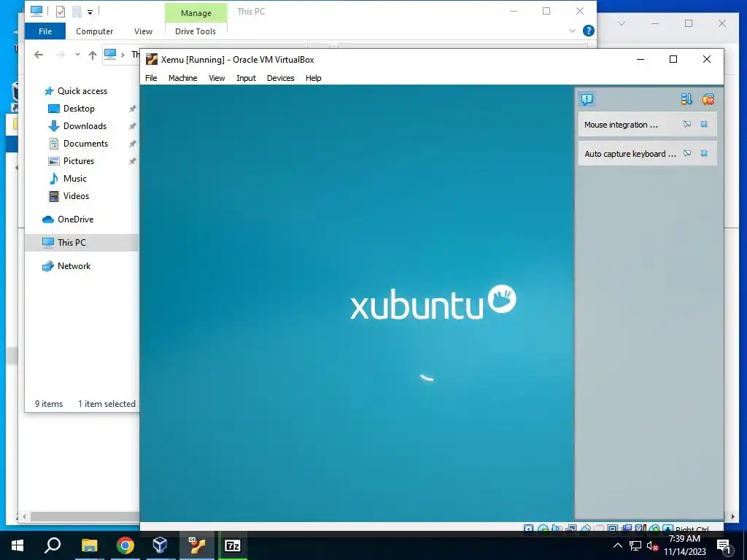The width and height of the screenshot is (747, 560).
Task: Click the Xemu VM window title icon
Action: tap(152, 60)
